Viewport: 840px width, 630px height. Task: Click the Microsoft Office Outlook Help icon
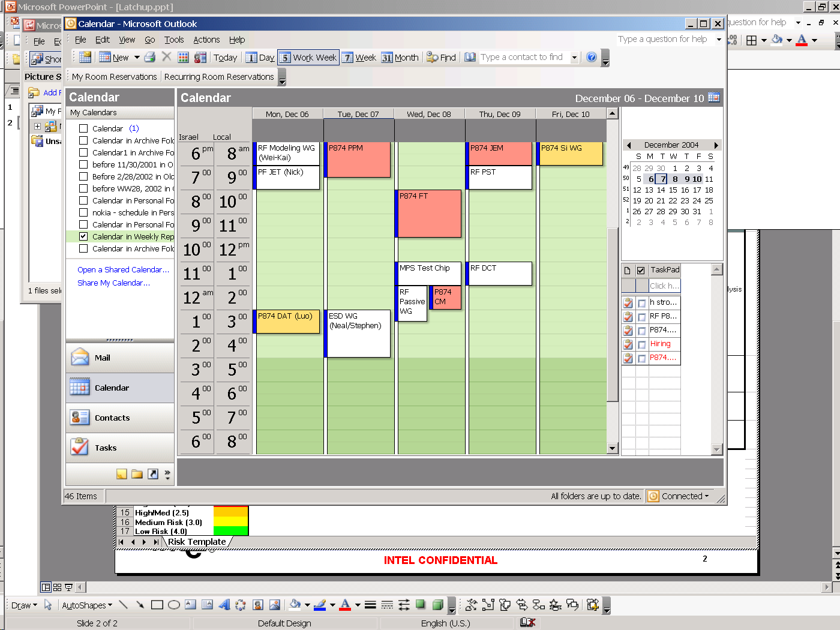[x=592, y=57]
